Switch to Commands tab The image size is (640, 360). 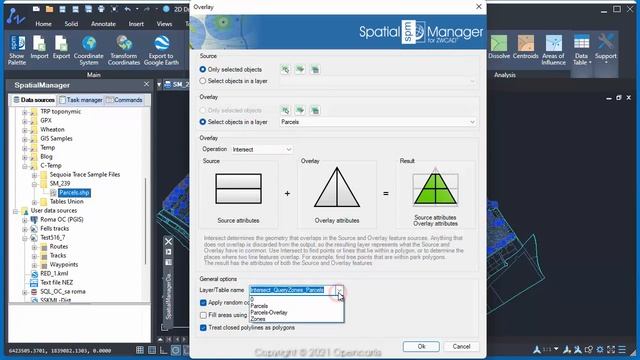[124, 100]
